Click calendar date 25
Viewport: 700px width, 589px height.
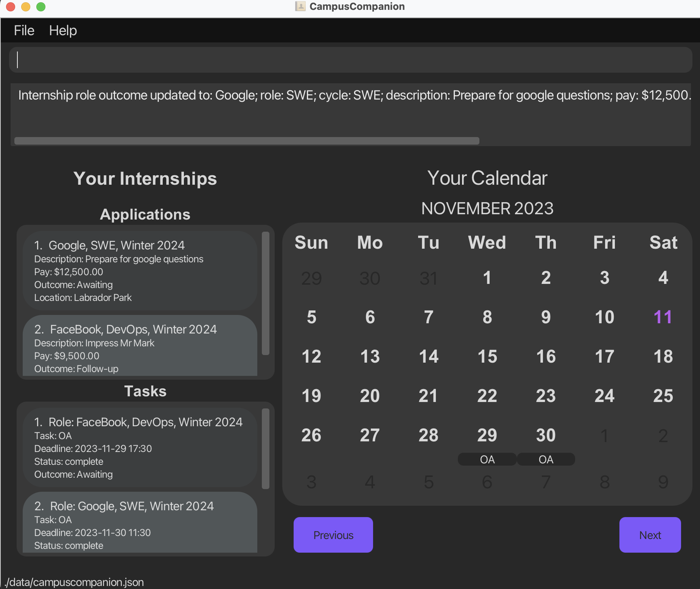(663, 396)
